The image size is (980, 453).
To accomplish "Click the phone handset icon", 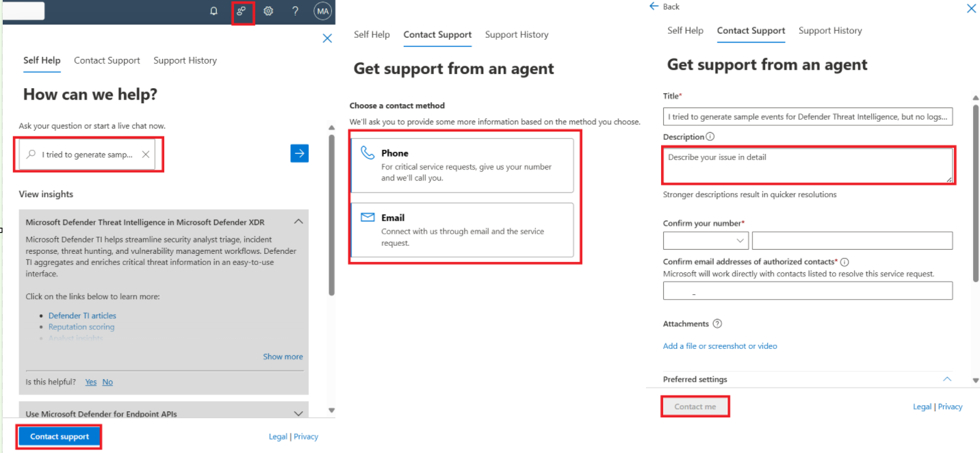I will (x=367, y=153).
